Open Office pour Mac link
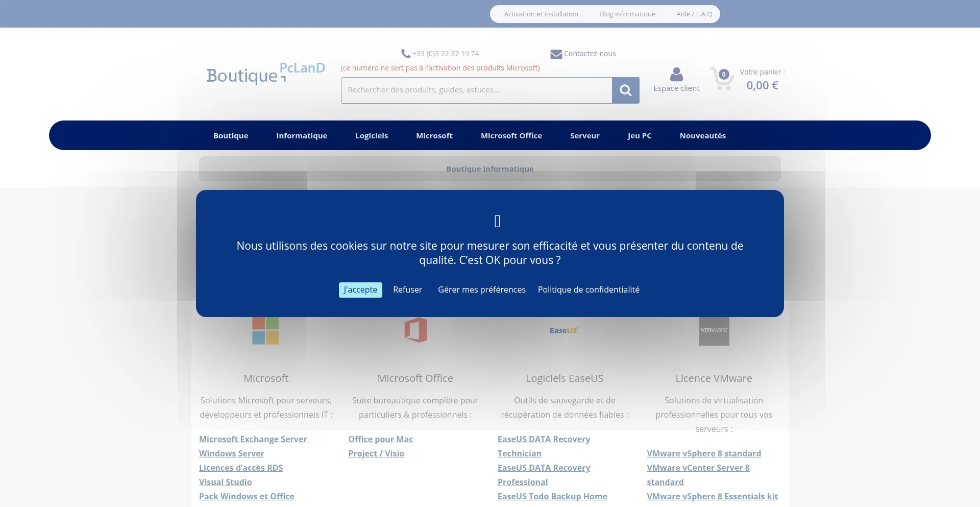980x507 pixels. click(x=381, y=440)
